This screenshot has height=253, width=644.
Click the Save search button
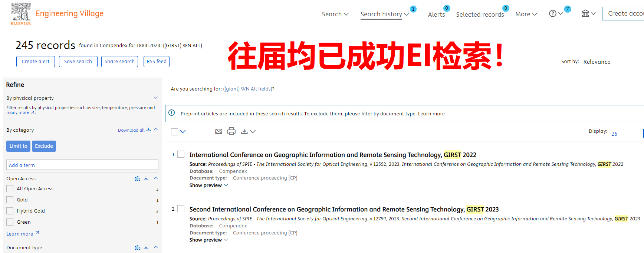coord(78,62)
